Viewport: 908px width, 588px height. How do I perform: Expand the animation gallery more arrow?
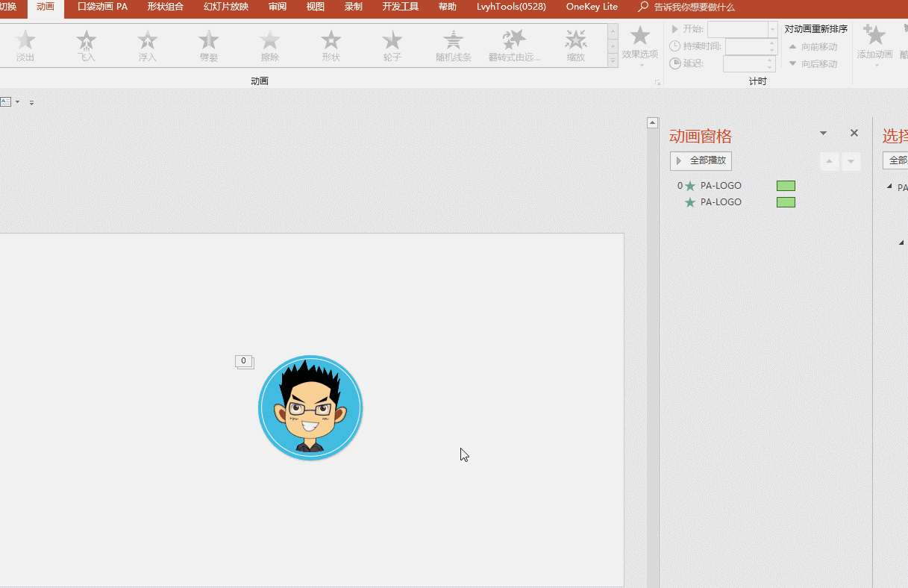[613, 61]
